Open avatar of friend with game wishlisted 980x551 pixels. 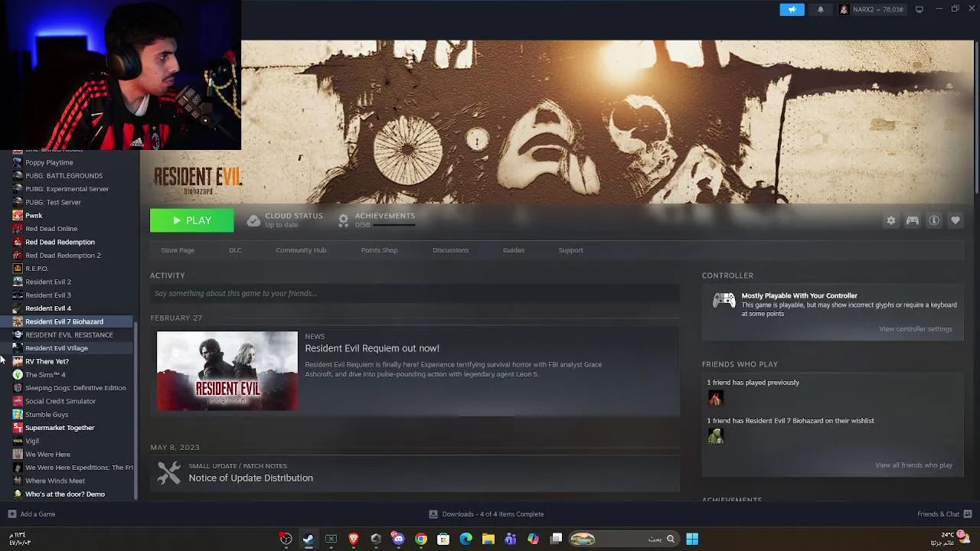(715, 436)
